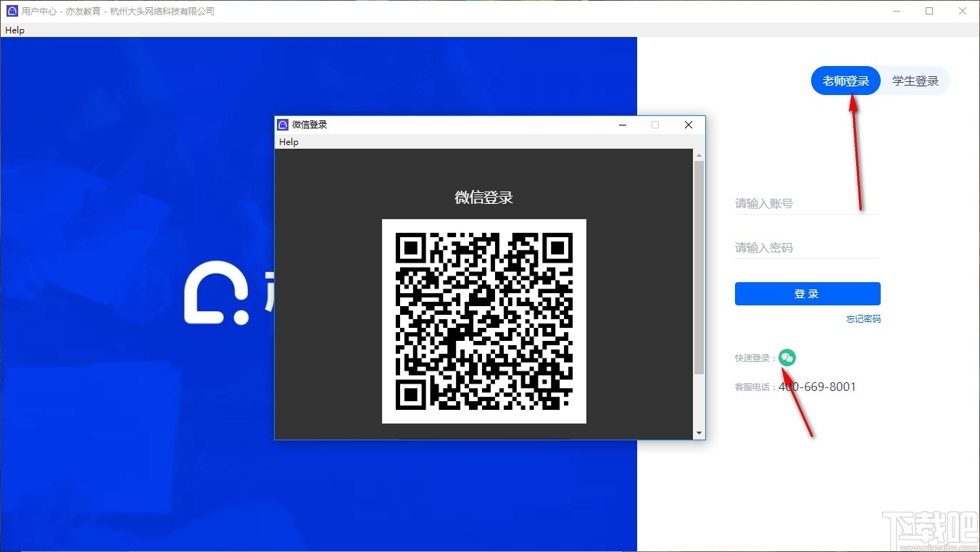The width and height of the screenshot is (980, 552).
Task: Open Help menu in main window
Action: (x=14, y=30)
